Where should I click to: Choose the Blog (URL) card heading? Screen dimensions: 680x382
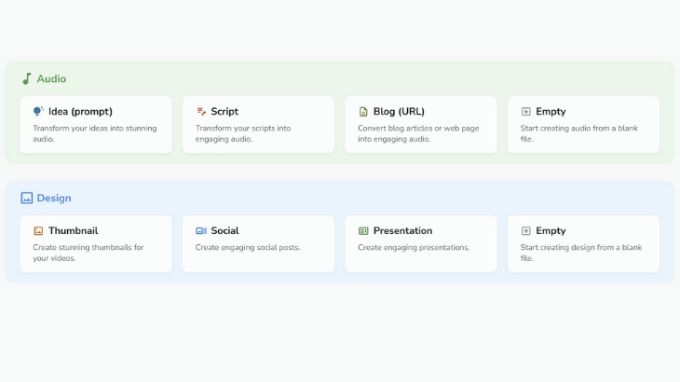click(x=399, y=111)
